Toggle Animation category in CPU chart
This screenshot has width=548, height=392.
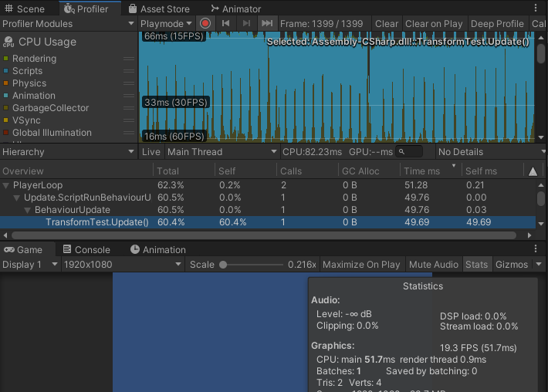tap(5, 96)
